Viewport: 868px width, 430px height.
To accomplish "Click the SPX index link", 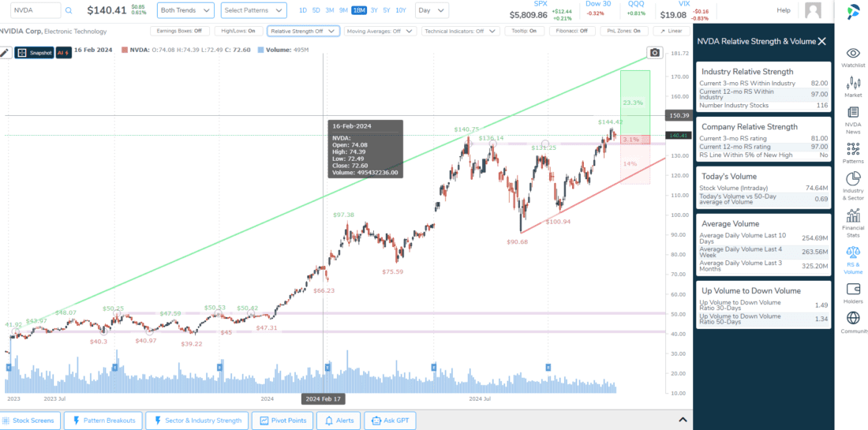I will tap(541, 3).
